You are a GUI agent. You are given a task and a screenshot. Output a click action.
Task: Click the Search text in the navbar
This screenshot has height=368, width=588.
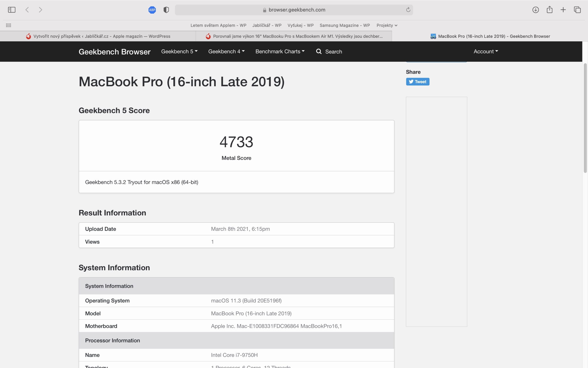click(x=334, y=52)
